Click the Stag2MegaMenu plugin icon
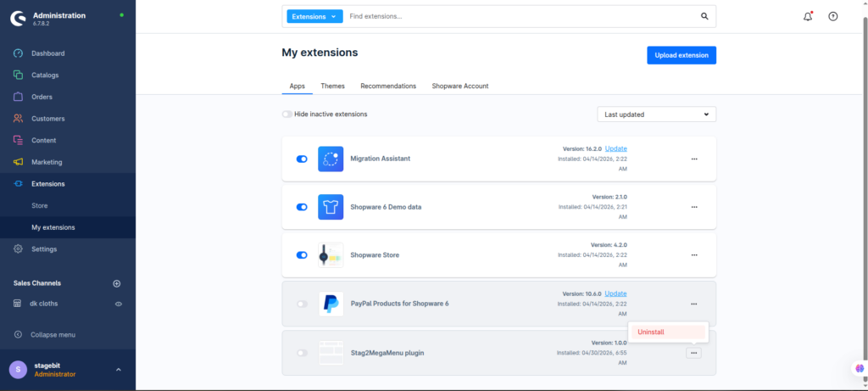Viewport: 868px width, 391px height. click(331, 353)
